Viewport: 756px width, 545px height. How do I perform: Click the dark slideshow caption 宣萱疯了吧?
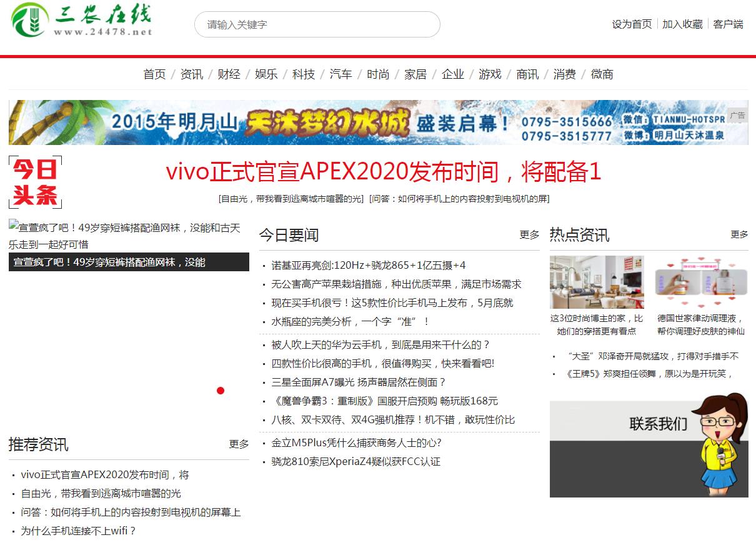click(129, 262)
